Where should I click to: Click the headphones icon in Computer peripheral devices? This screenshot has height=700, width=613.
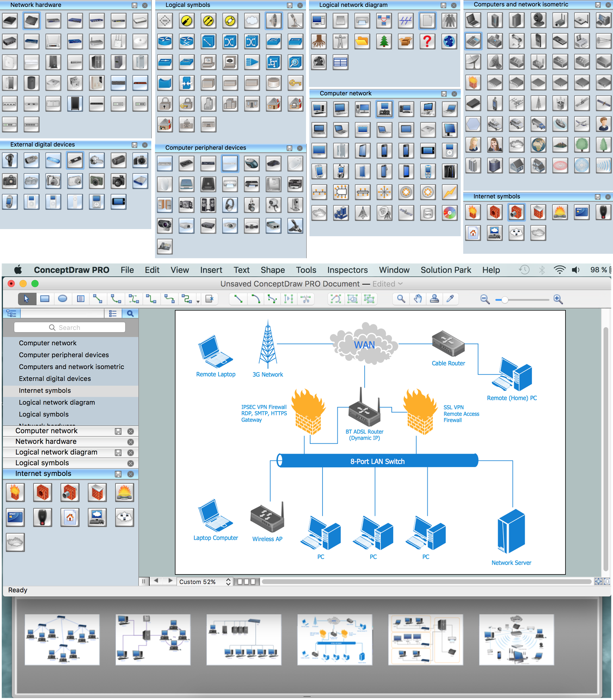(230, 205)
